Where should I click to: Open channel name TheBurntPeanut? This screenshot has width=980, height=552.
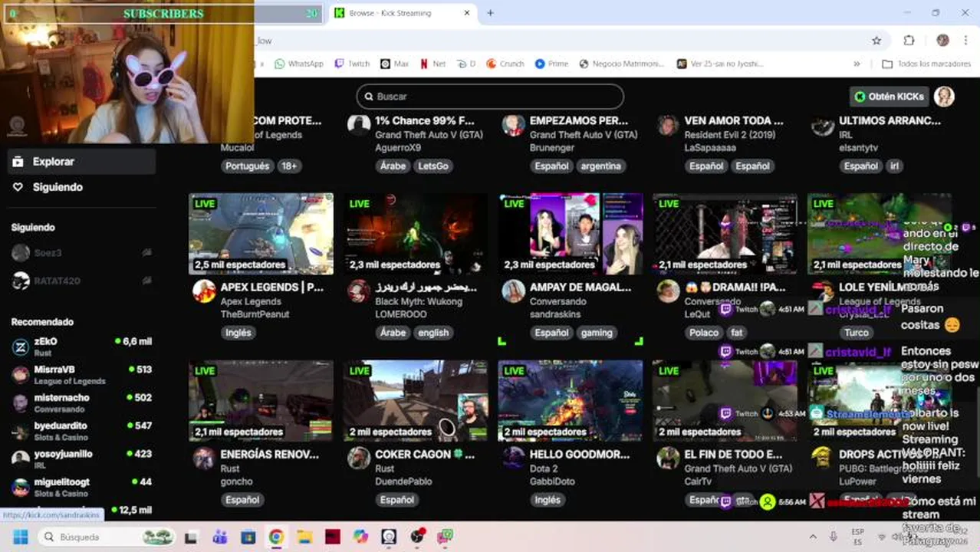coord(255,315)
